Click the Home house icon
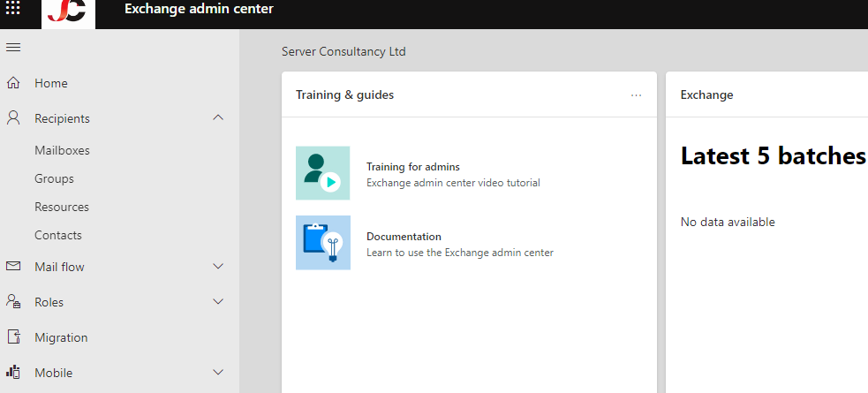The height and width of the screenshot is (393, 868). point(12,83)
